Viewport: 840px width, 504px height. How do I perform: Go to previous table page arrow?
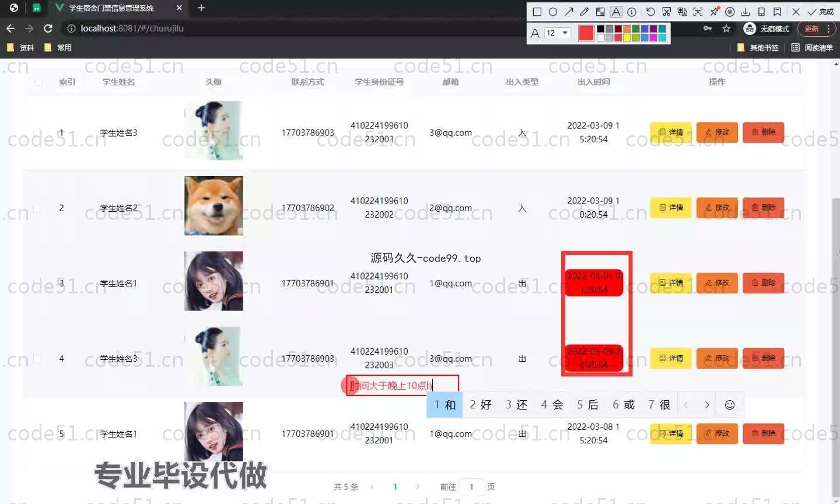(x=372, y=487)
